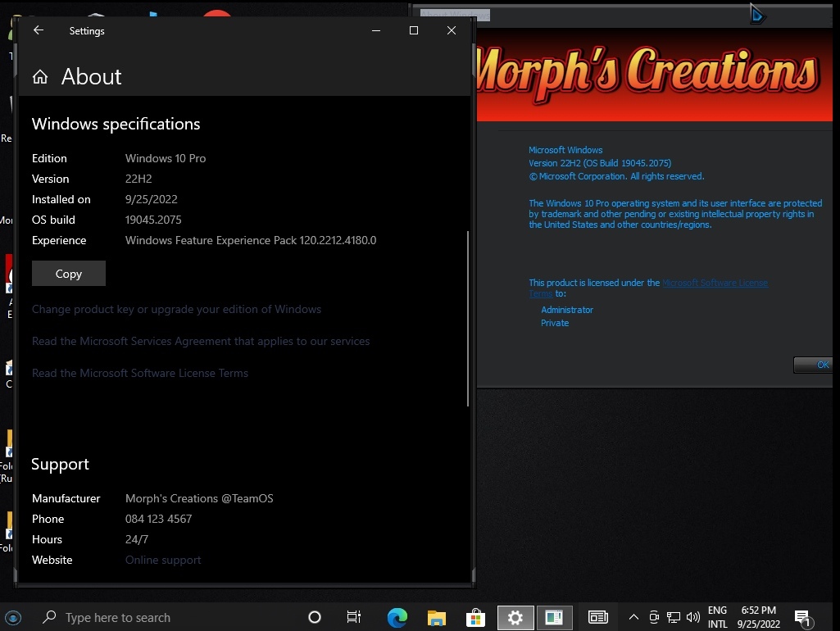840x631 pixels.
Task: Go back using the Settings back arrow
Action: coord(39,30)
